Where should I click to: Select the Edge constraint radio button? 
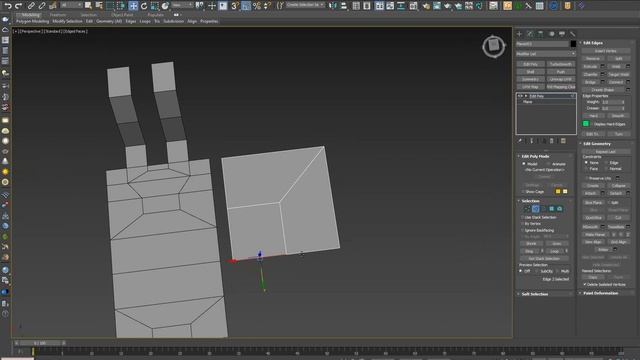click(607, 162)
